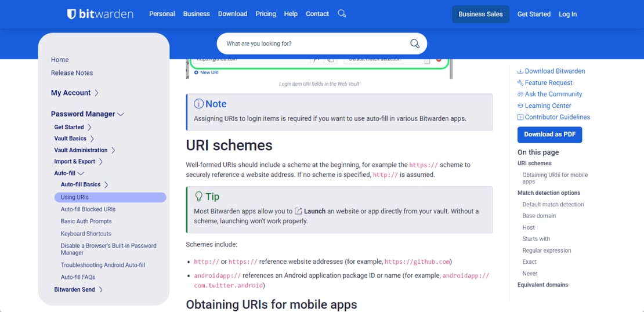Click the Ask the Community people icon
Screen dimensions: 644x312
[520, 94]
